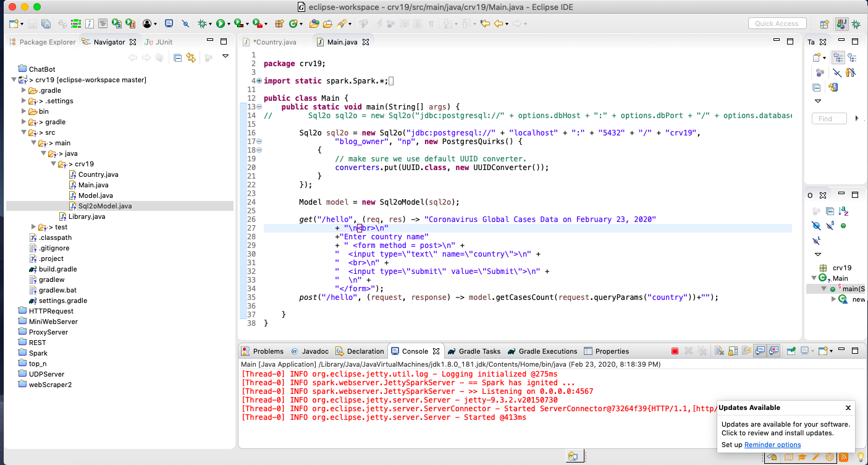Toggle the Word Wrap console icon
The width and height of the screenshot is (868, 465).
click(746, 351)
